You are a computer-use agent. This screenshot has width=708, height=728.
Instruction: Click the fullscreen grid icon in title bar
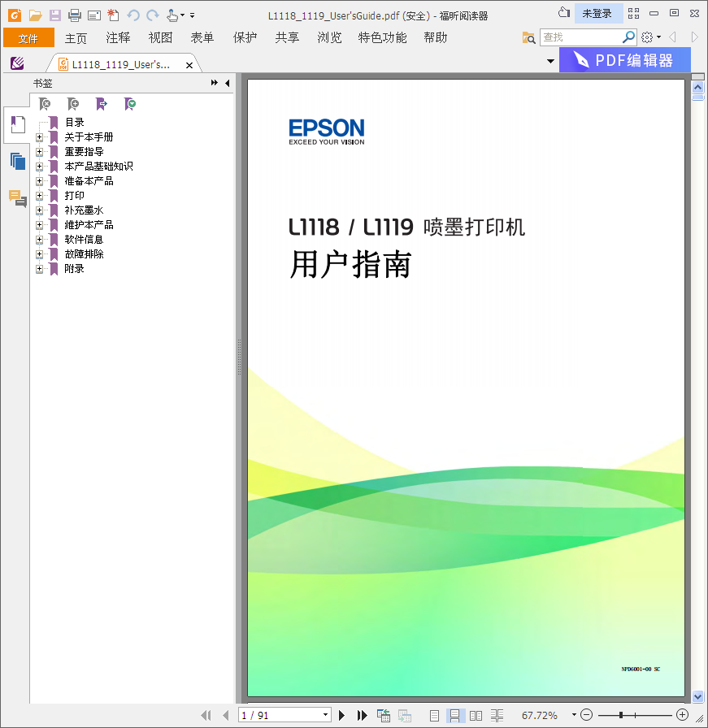(x=634, y=14)
